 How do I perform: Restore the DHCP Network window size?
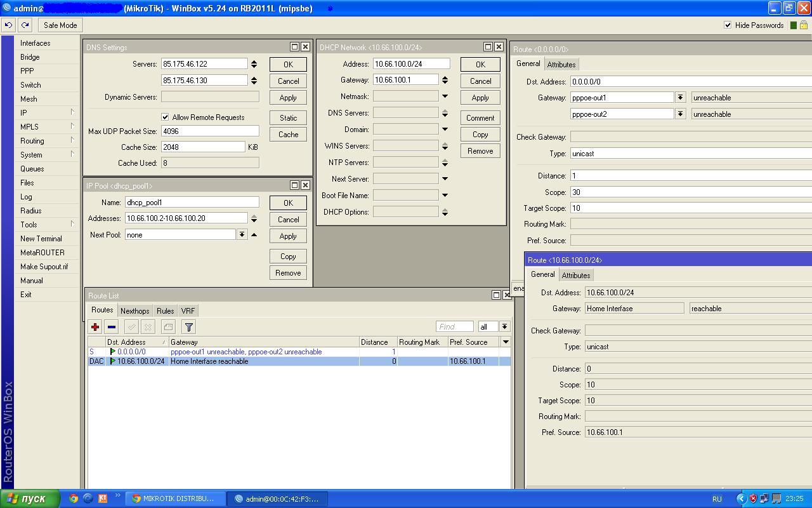488,47
